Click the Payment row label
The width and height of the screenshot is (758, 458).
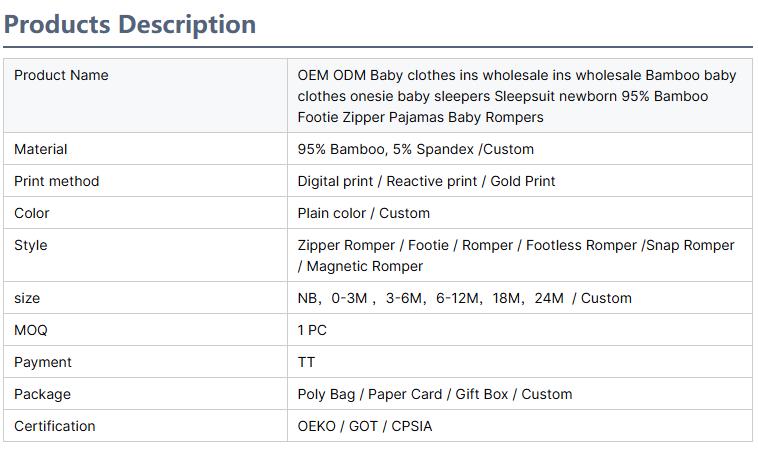(x=43, y=362)
